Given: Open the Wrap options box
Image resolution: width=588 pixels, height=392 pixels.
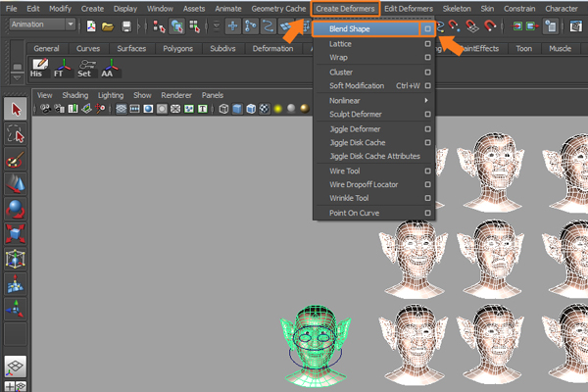Looking at the screenshot, I should [427, 58].
